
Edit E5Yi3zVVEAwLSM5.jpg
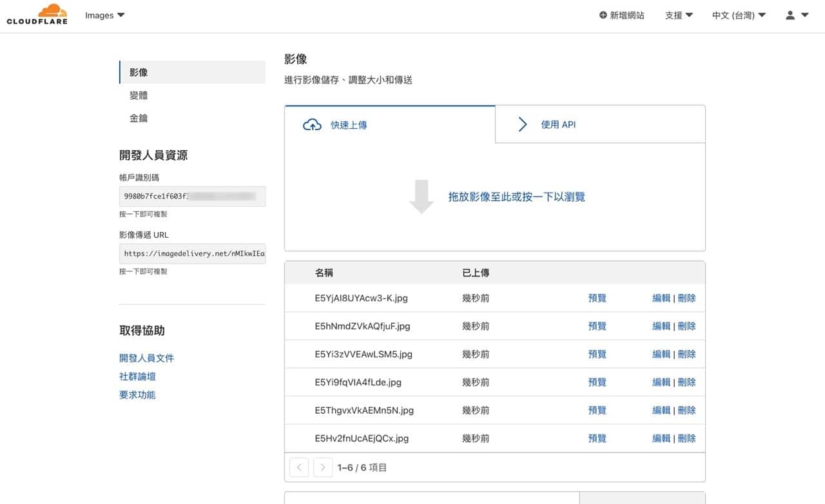pyautogui.click(x=661, y=354)
